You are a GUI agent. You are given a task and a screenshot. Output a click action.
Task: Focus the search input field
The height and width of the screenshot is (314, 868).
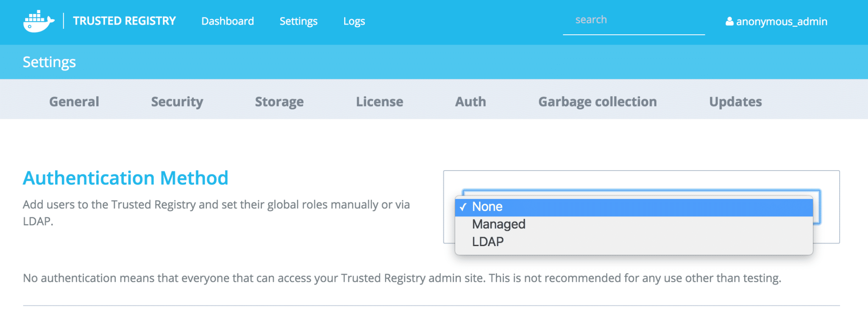(x=633, y=20)
